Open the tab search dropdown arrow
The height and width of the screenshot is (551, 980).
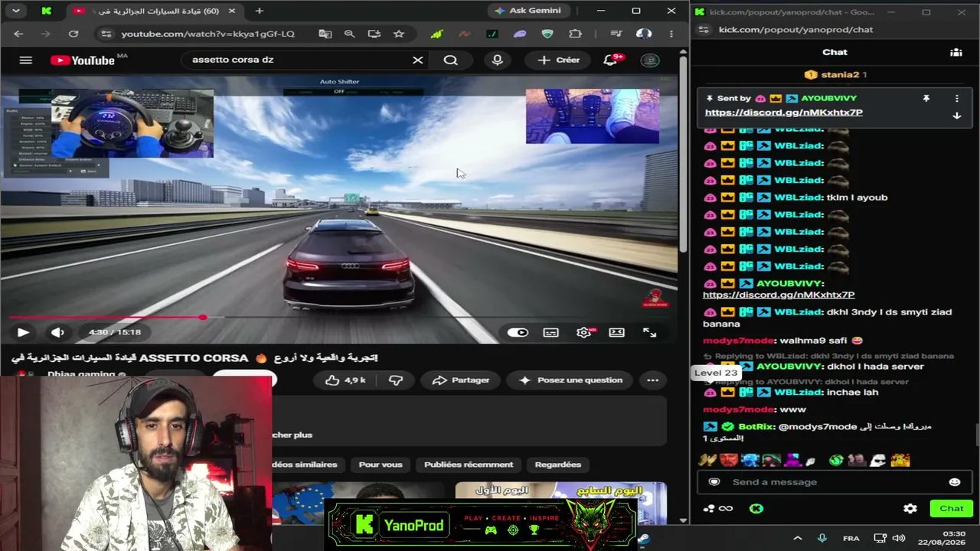coord(15,11)
